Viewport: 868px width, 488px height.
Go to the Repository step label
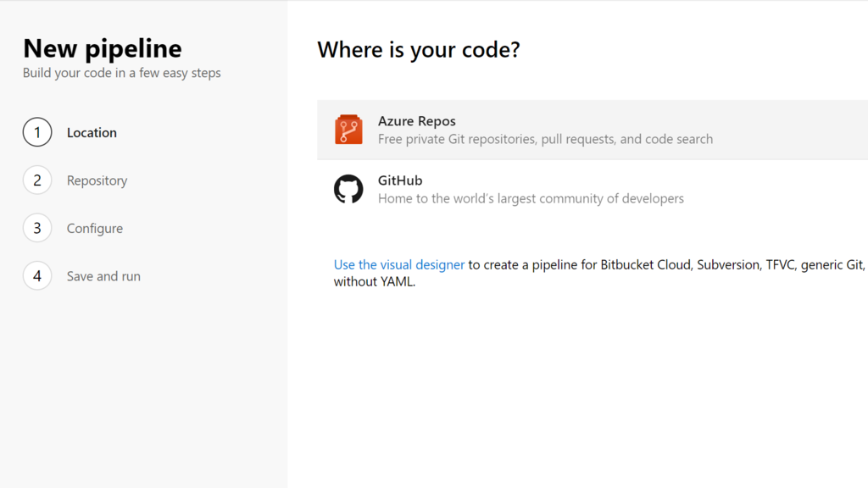click(x=97, y=181)
